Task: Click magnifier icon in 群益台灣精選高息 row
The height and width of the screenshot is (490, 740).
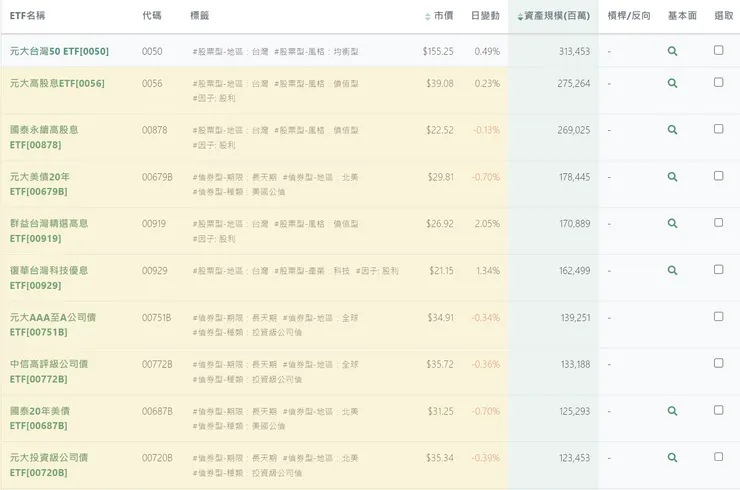Action: click(x=672, y=224)
